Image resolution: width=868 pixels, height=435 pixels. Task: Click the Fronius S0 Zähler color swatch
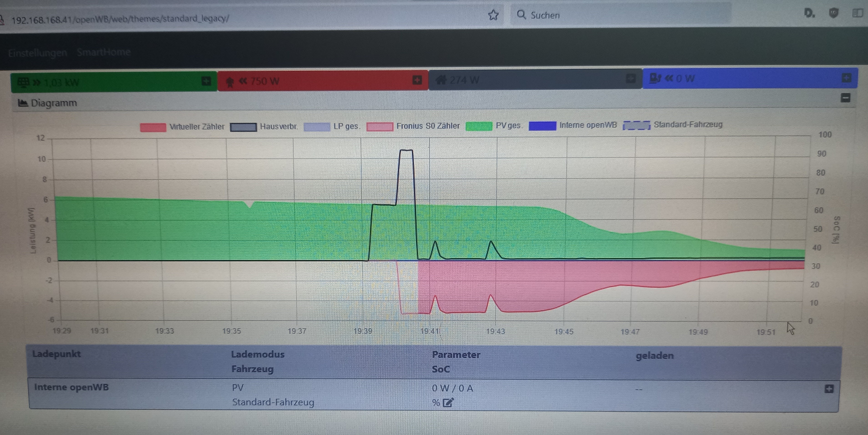(x=380, y=127)
